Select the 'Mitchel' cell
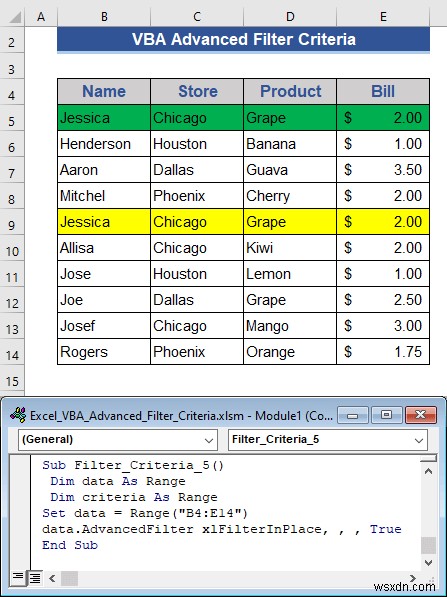 tap(104, 196)
